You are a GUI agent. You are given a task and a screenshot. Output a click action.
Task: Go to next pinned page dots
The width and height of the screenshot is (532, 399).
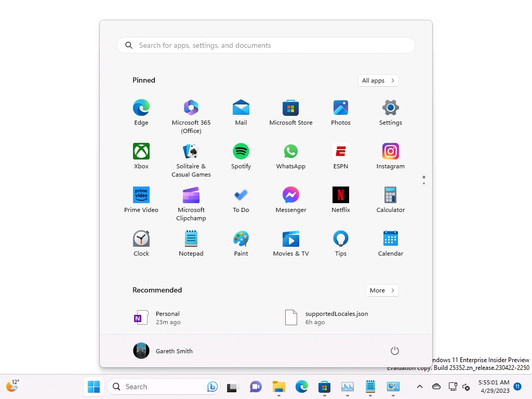(x=424, y=180)
